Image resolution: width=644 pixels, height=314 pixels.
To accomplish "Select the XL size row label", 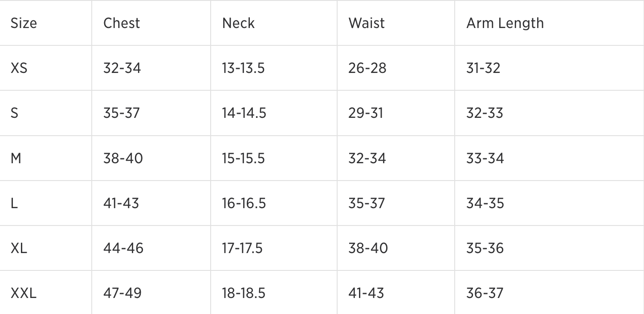I will (19, 248).
